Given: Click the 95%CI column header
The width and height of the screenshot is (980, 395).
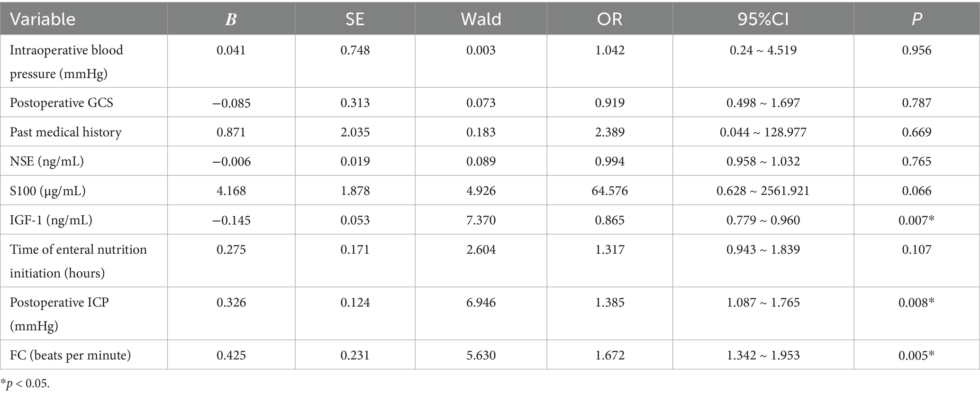Looking at the screenshot, I should (763, 19).
